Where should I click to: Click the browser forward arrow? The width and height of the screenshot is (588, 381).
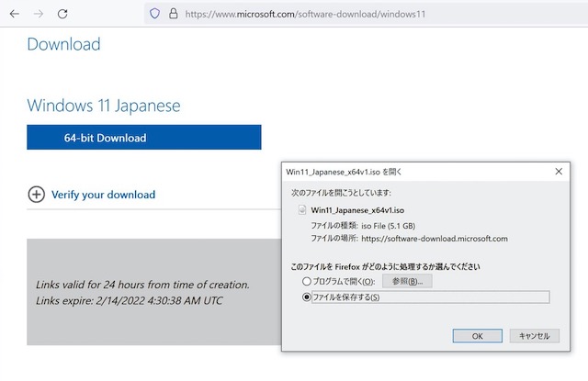39,14
